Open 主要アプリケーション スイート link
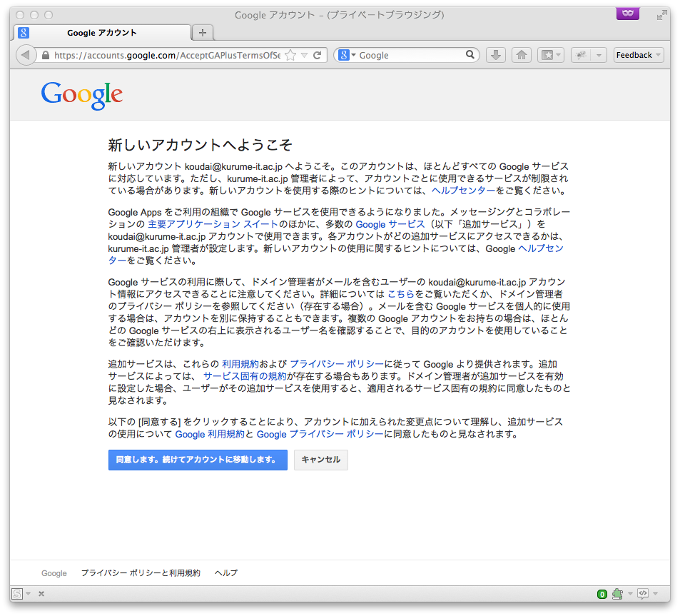This screenshot has height=616, width=680. 213,224
